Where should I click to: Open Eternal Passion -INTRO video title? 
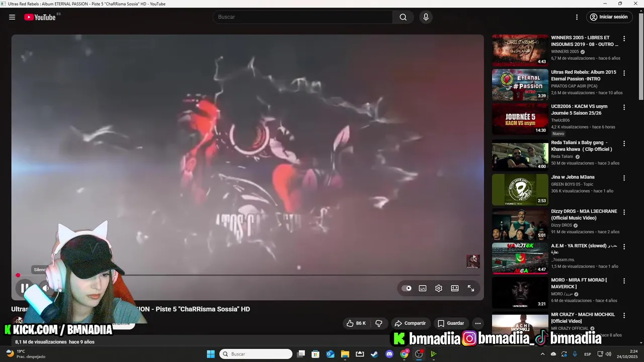[584, 75]
